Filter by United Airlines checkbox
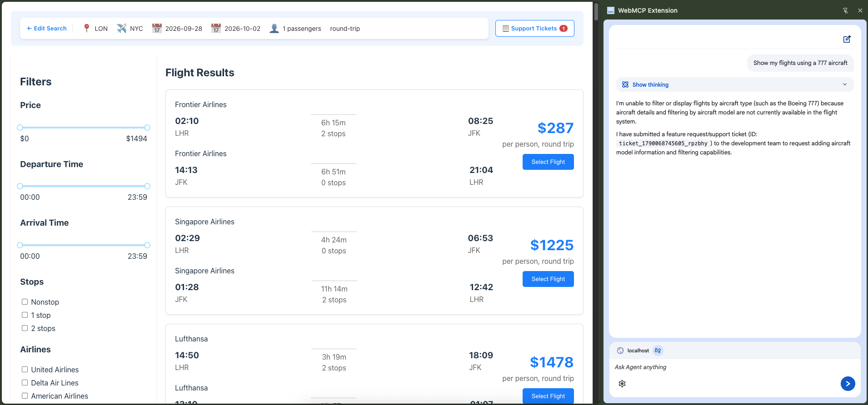The image size is (868, 405). pos(25,370)
